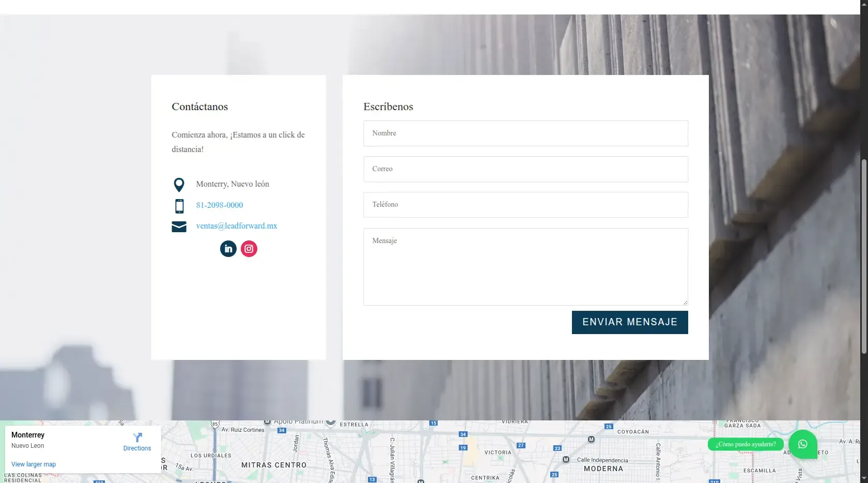868x483 pixels.
Task: Open the LinkedIn profile icon
Action: point(228,249)
